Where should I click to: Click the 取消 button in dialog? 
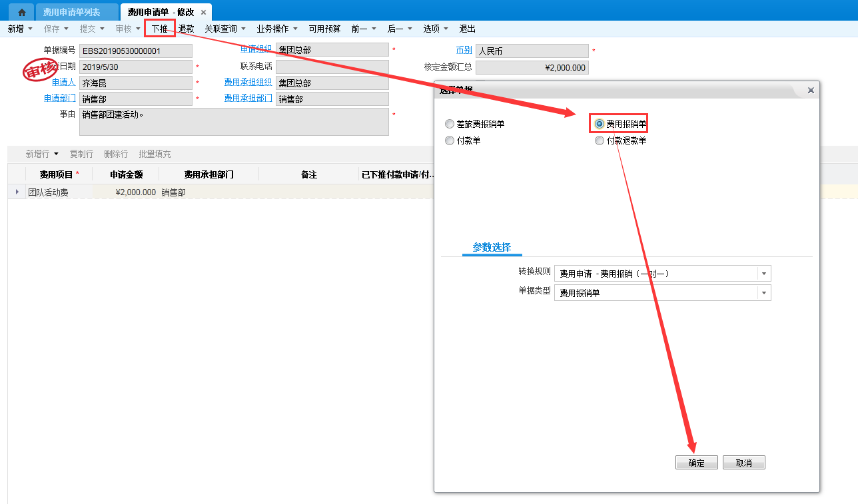point(743,463)
